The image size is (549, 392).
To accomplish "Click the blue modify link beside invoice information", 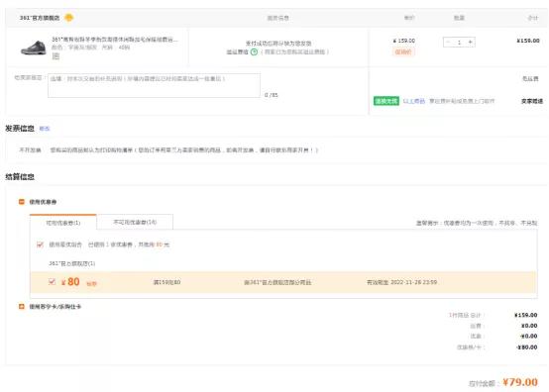I will point(45,129).
